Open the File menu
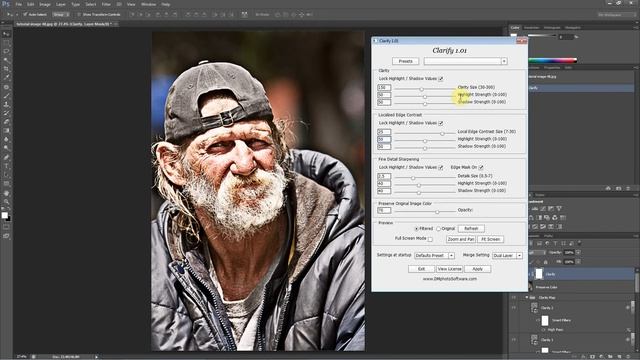Viewport: 640px width, 360px height. pos(18,4)
